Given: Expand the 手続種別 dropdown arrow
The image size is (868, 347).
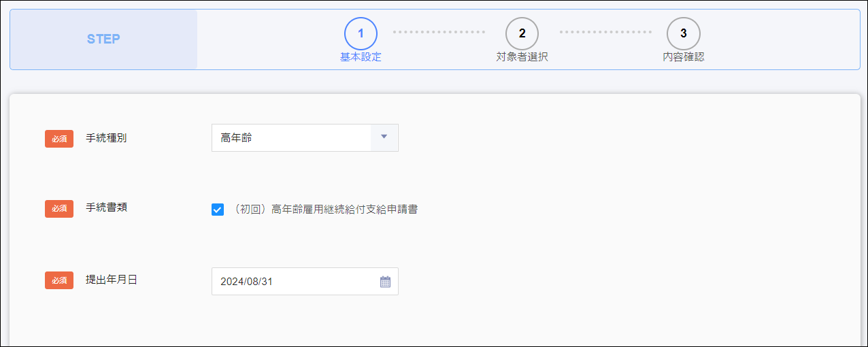Looking at the screenshot, I should (384, 137).
